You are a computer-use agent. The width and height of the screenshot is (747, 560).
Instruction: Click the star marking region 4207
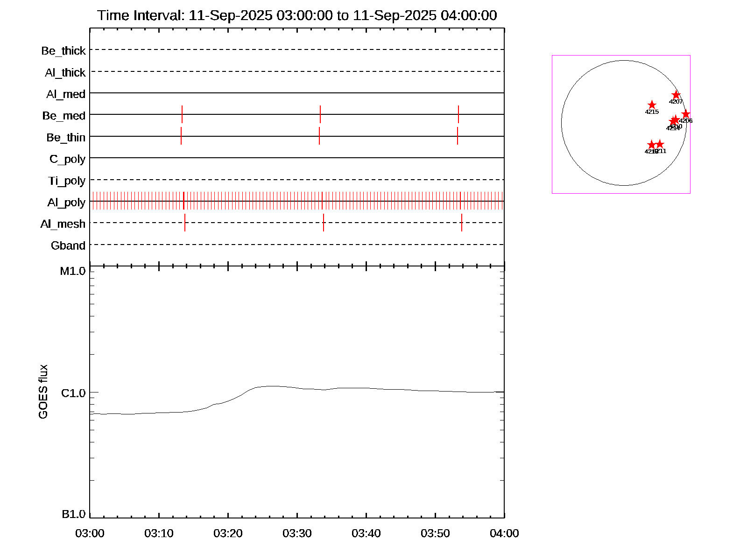click(x=676, y=95)
